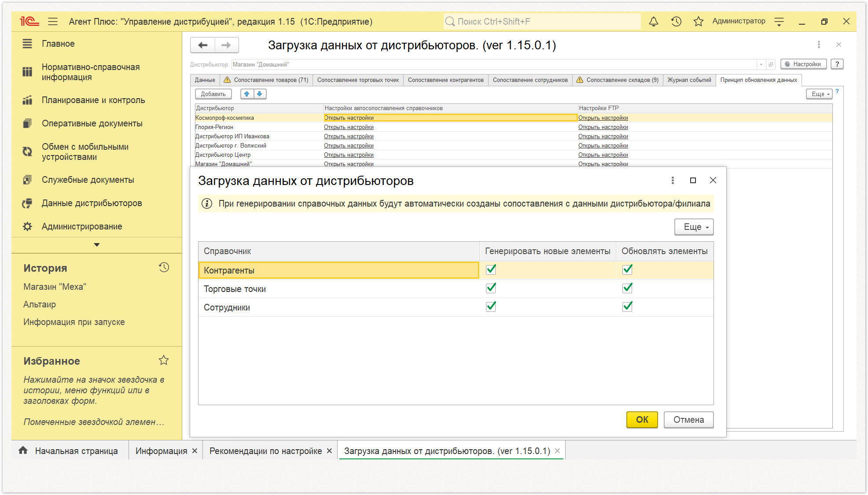Switch to Сопоставление контрагентов tab
868x495 pixels.
445,80
